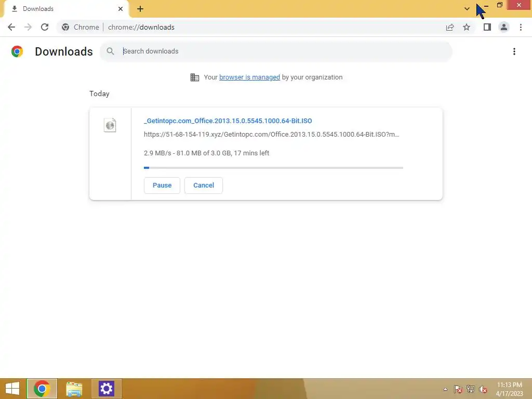Viewport: 532px width, 399px height.
Task: Share this page icon in address bar
Action: coord(450,27)
